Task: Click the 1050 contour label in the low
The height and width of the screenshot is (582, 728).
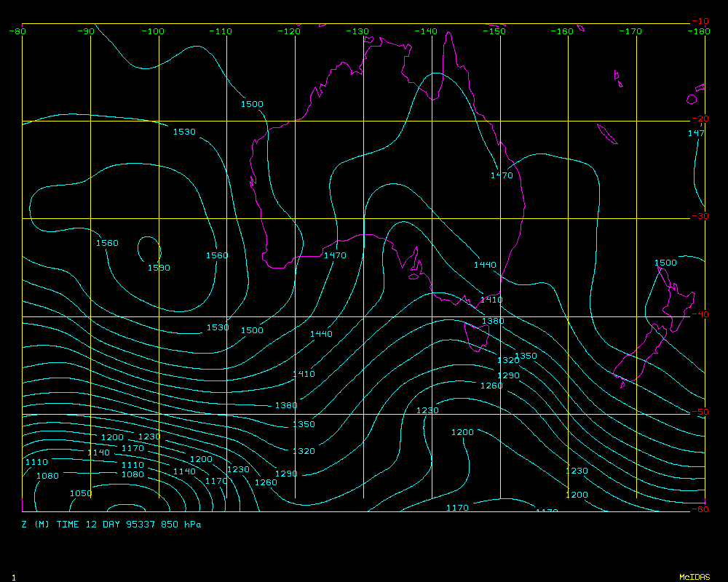Action: tap(81, 493)
